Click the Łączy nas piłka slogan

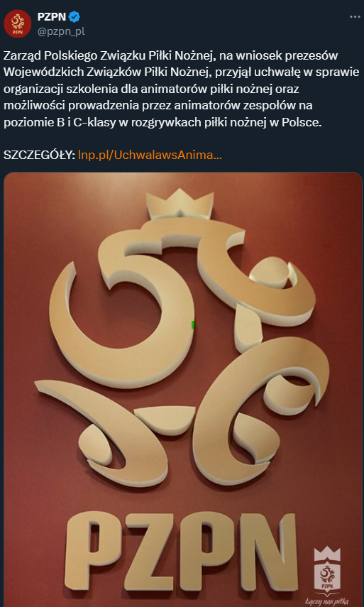pos(327,602)
